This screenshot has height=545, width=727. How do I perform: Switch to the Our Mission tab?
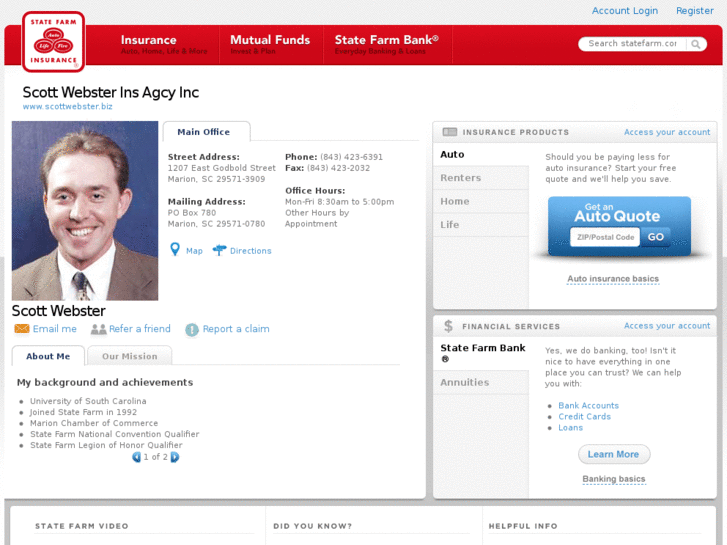click(130, 356)
